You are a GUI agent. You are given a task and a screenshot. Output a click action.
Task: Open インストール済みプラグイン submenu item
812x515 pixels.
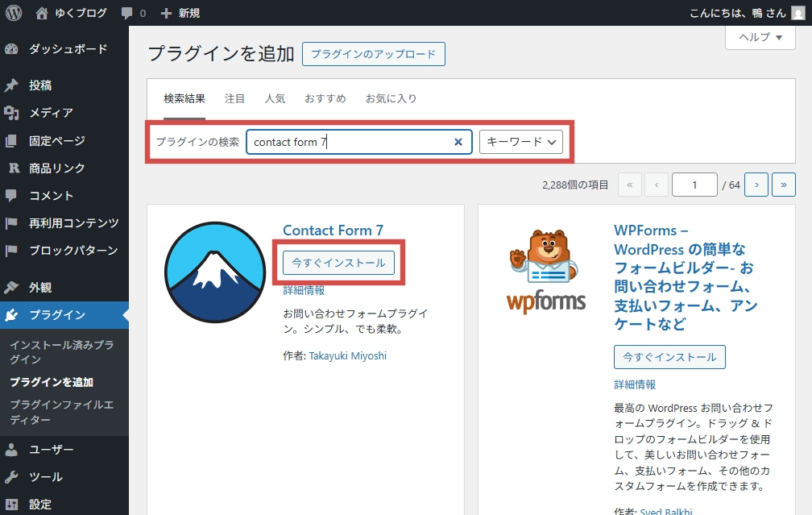click(61, 351)
